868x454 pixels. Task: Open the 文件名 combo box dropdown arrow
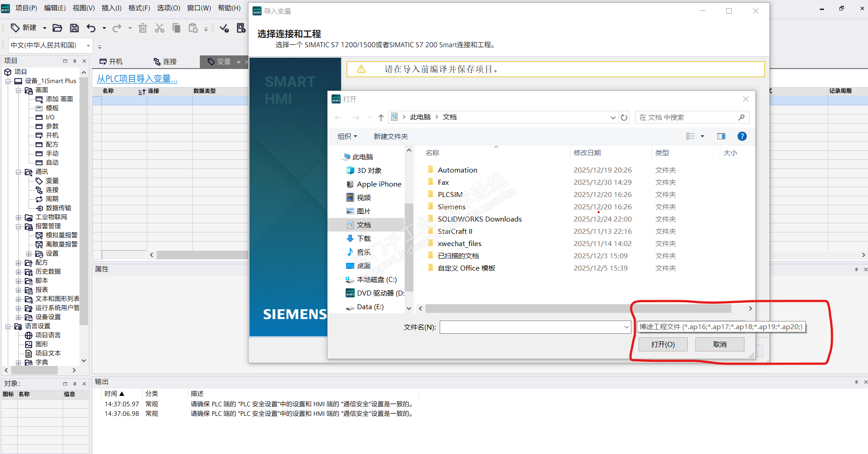pos(626,327)
